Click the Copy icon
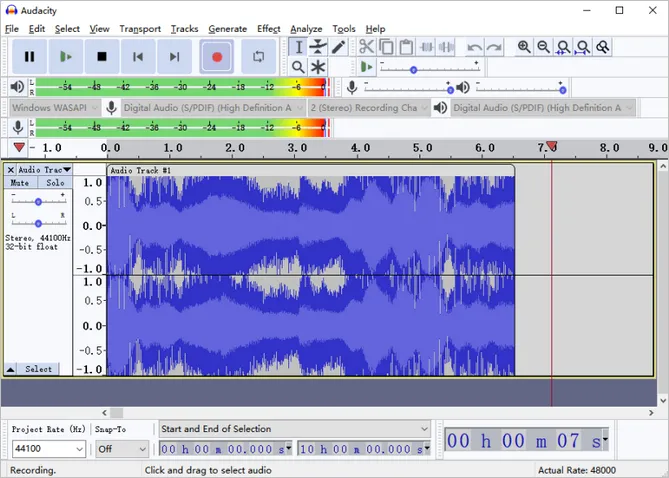669x478 pixels. pos(387,47)
